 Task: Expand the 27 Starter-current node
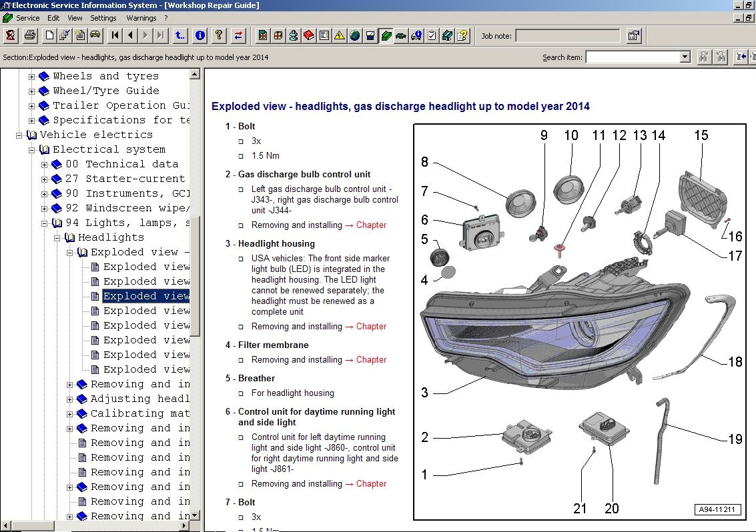pos(44,179)
